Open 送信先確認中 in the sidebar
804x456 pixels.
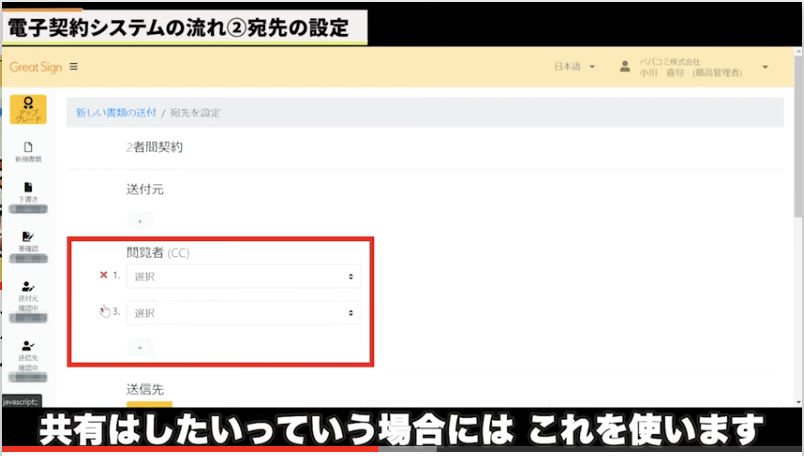(x=28, y=350)
